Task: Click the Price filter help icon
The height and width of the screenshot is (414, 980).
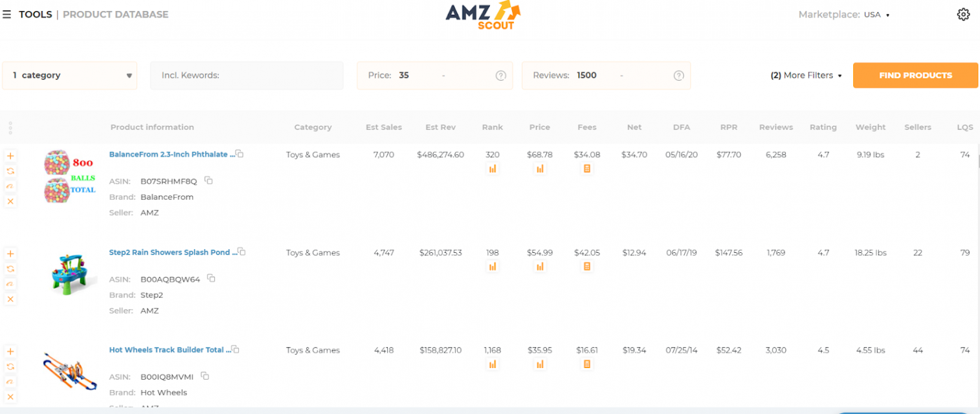Action: [500, 76]
